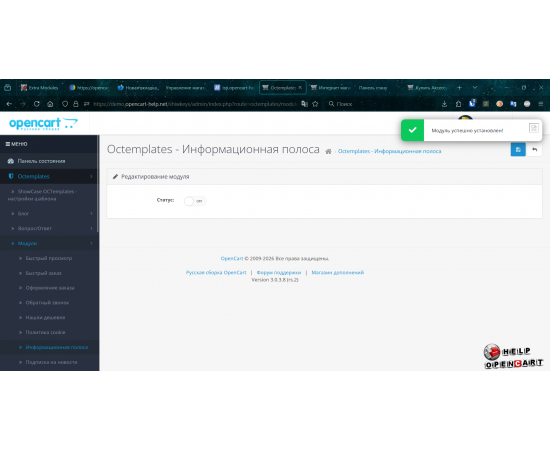550x450 pixels.
Task: Open Политика cookie module
Action: coord(45,332)
